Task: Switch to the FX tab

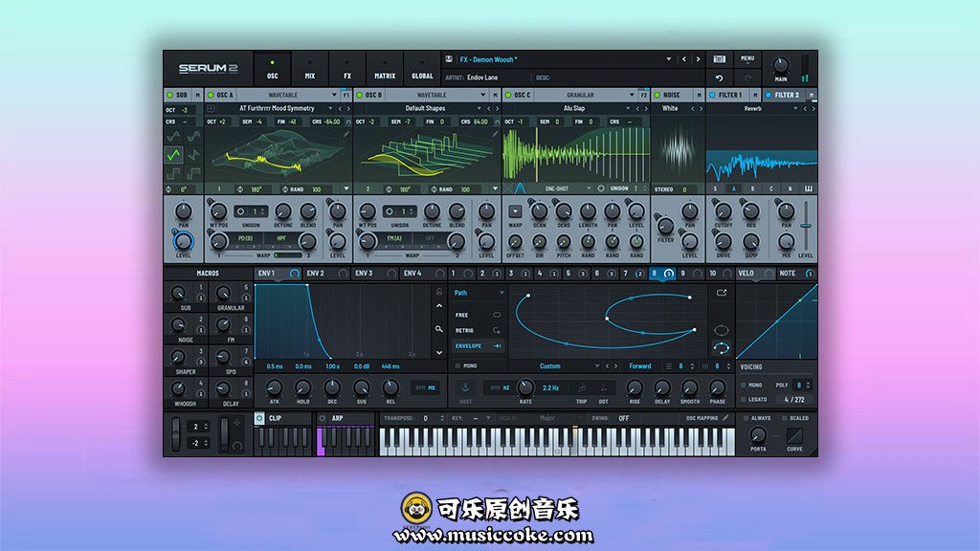Action: coord(346,69)
